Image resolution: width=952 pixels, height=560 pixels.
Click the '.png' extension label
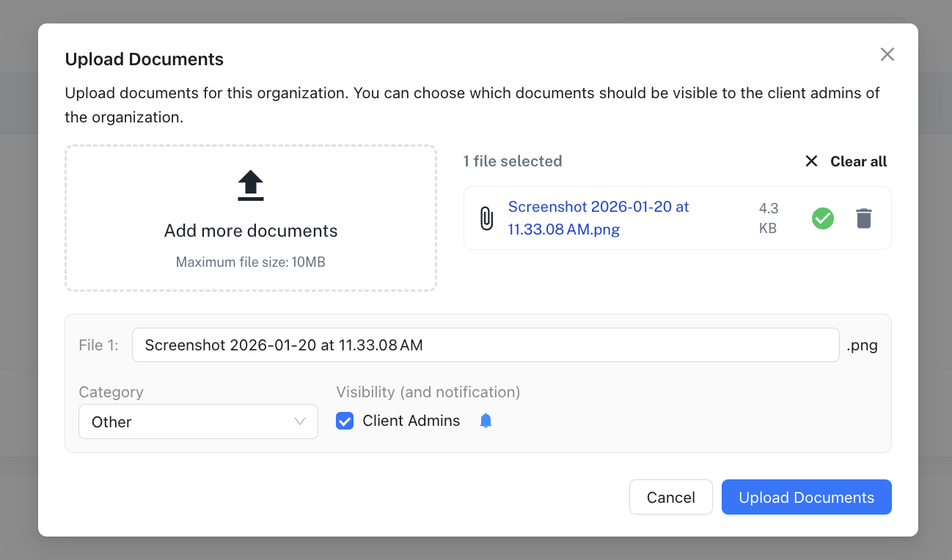coord(863,345)
